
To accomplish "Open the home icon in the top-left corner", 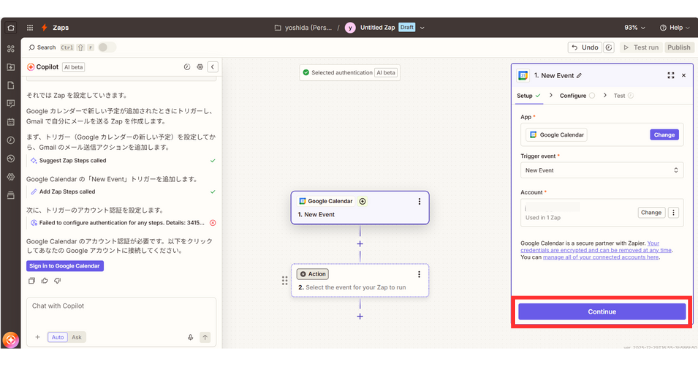I will click(x=11, y=28).
